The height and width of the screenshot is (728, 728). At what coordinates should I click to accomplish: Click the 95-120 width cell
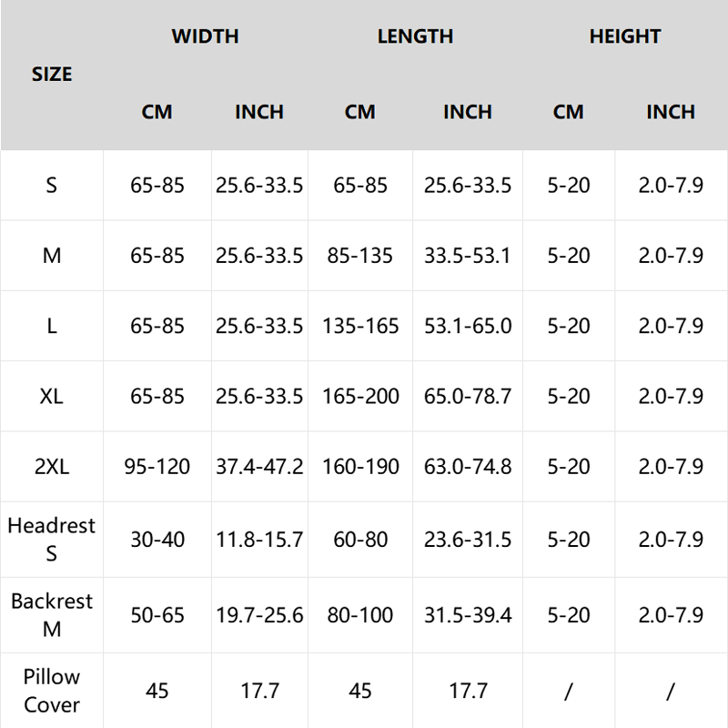pos(157,467)
